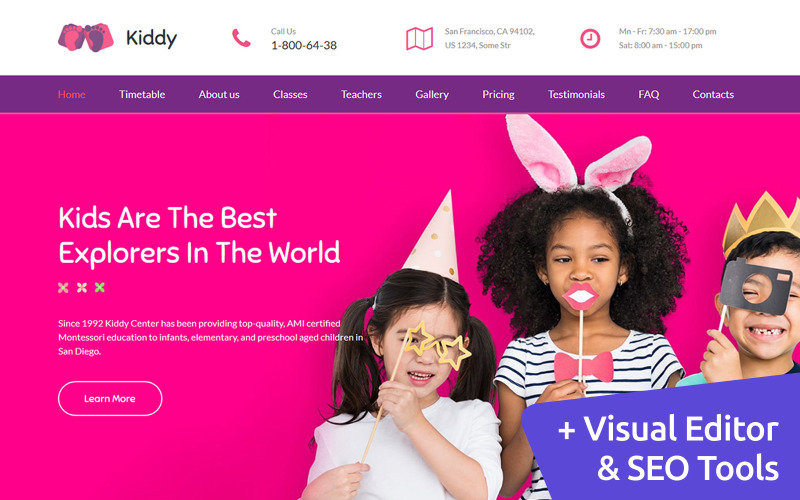Open the Home menu item
The height and width of the screenshot is (500, 800).
pyautogui.click(x=71, y=94)
